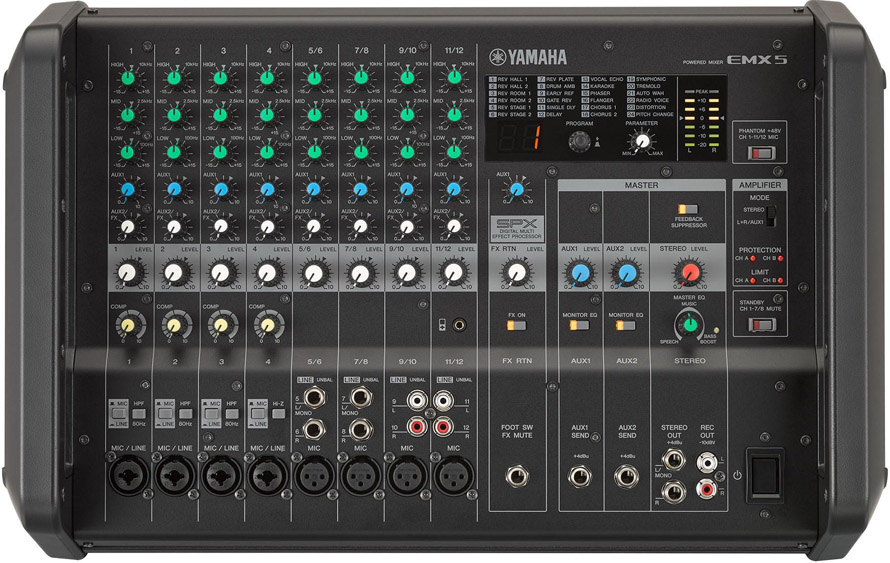Click the master AUX1 LEVEL blue knob
This screenshot has width=890, height=563.
click(x=580, y=274)
